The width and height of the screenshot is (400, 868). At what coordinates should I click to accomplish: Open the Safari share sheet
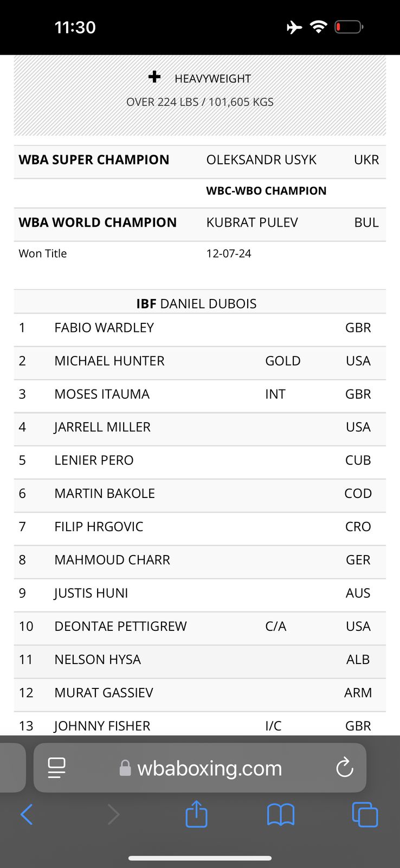pyautogui.click(x=196, y=814)
